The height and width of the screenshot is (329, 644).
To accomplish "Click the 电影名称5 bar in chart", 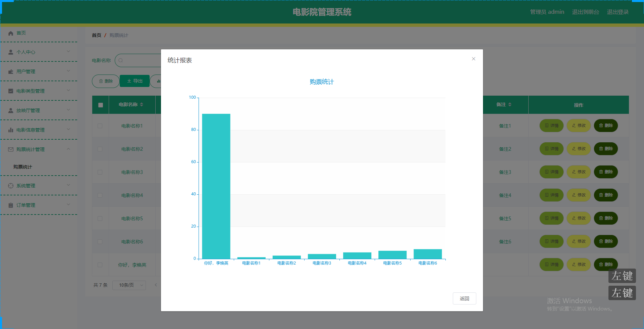I will tap(392, 255).
